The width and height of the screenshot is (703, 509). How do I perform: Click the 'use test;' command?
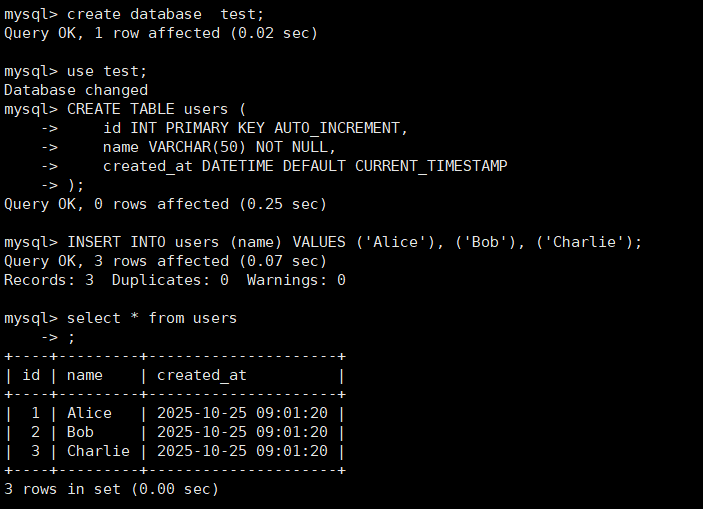(x=107, y=71)
